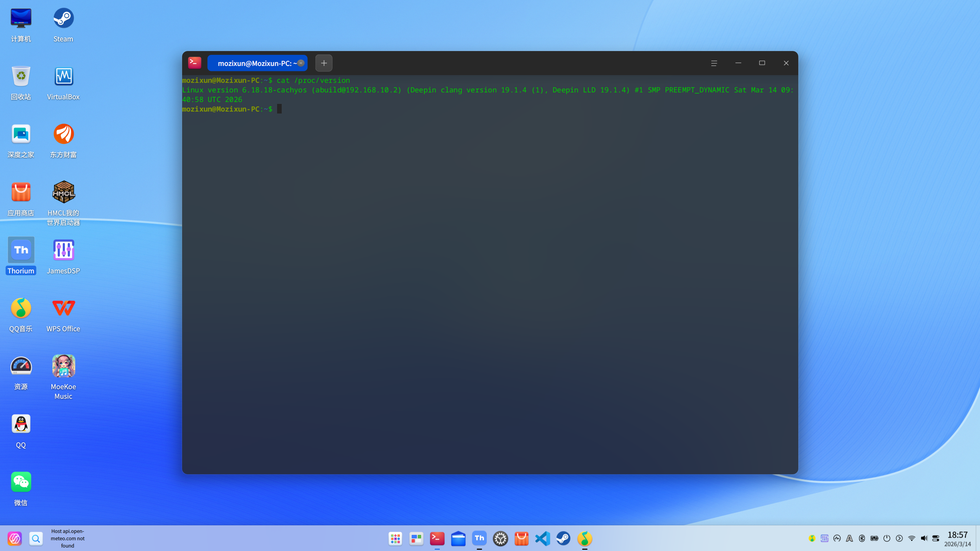This screenshot has width=980, height=551.
Task: Open the power options tray icon
Action: pyautogui.click(x=886, y=538)
